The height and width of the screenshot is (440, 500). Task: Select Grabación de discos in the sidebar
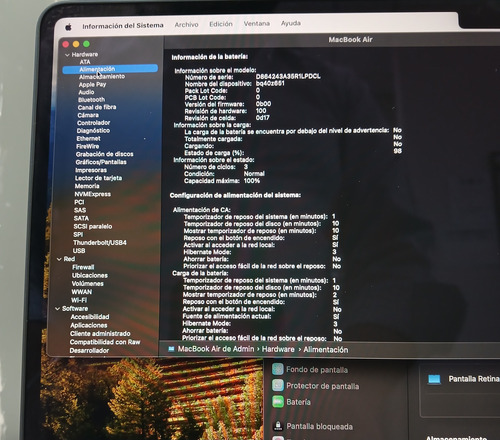[105, 154]
